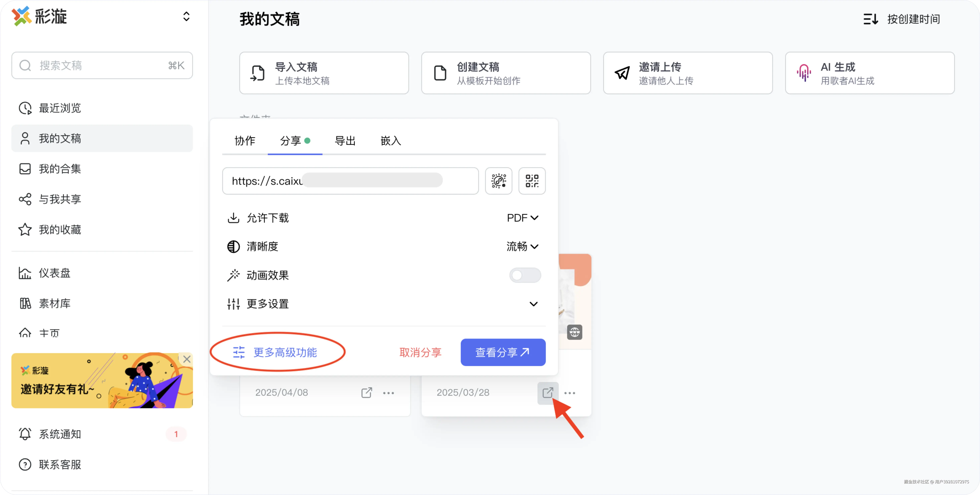Open 系统通知 bell notifications
Image resolution: width=980 pixels, height=495 pixels.
click(60, 434)
